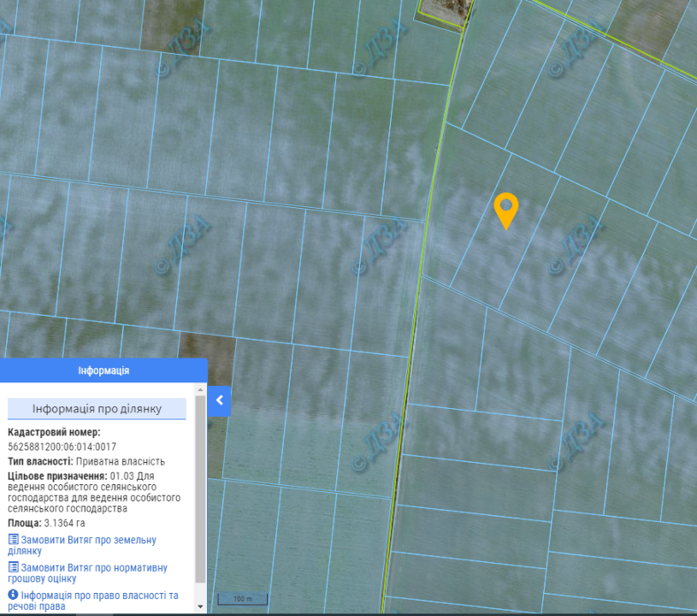This screenshot has height=616, width=697.
Task: Click the Приватна власність ownership type text
Action: (121, 462)
